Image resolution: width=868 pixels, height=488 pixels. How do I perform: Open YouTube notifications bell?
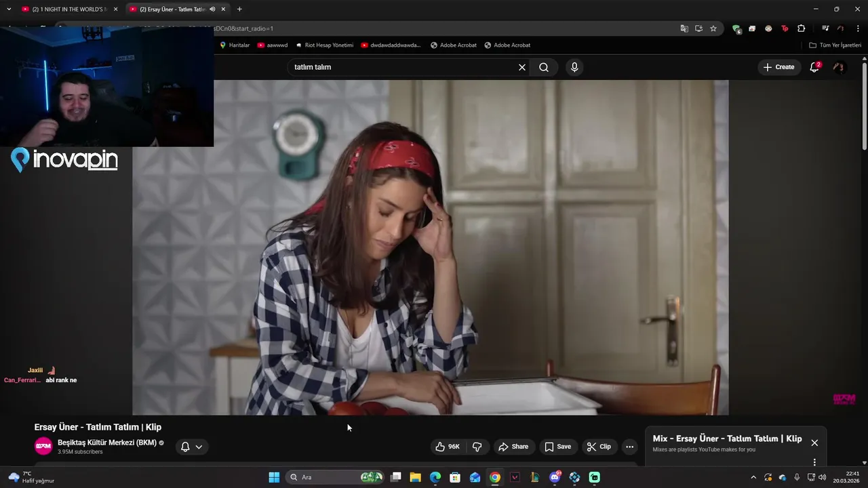tap(815, 66)
